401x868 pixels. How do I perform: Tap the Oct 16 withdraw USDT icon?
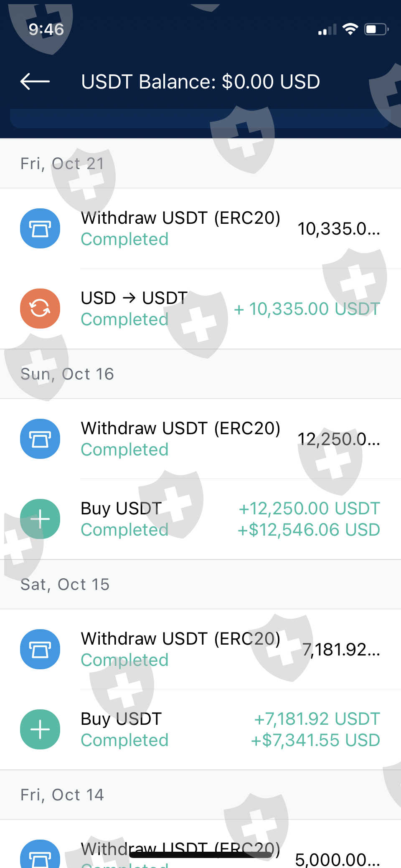click(x=40, y=439)
